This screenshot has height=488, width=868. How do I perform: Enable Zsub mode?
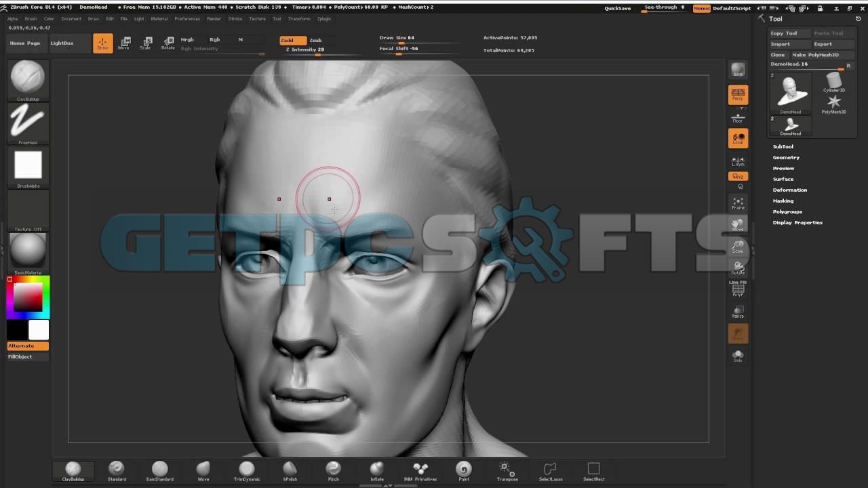tap(316, 40)
